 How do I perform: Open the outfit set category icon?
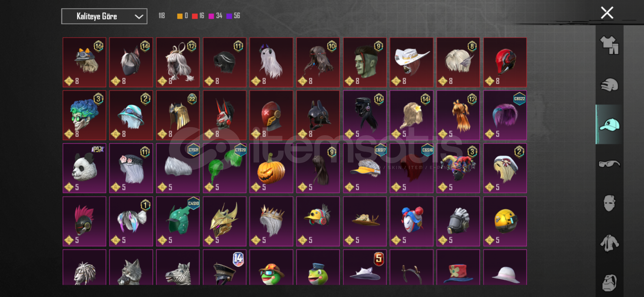[x=609, y=45]
